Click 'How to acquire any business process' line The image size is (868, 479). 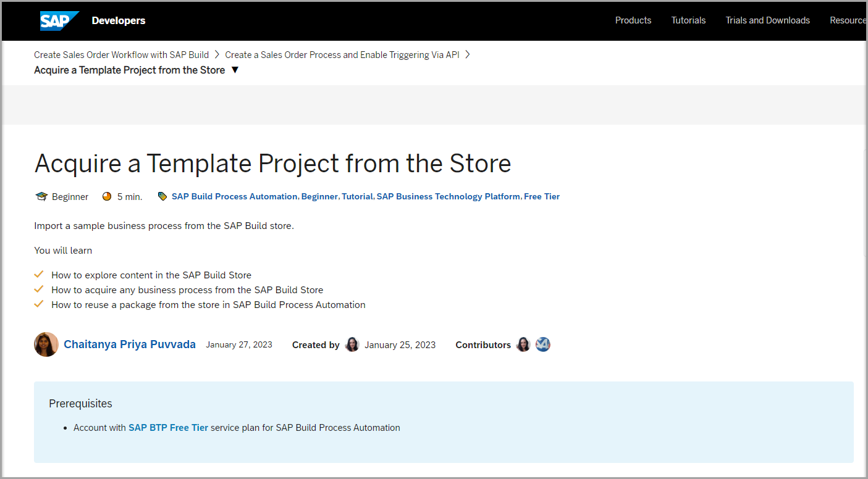(x=187, y=289)
